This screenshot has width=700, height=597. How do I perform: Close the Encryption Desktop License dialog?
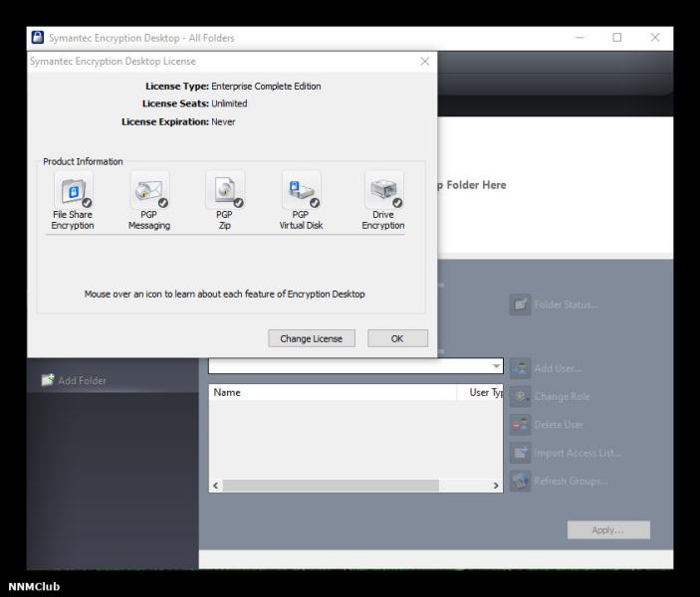coord(424,61)
